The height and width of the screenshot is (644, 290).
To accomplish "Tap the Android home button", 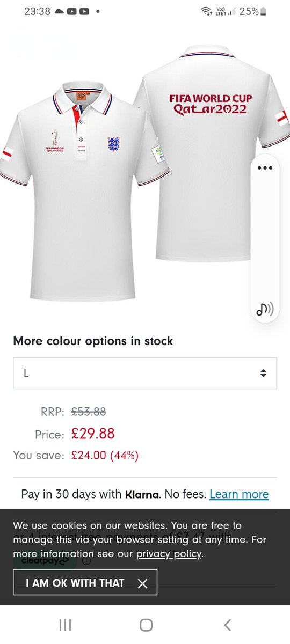I will point(146,625).
